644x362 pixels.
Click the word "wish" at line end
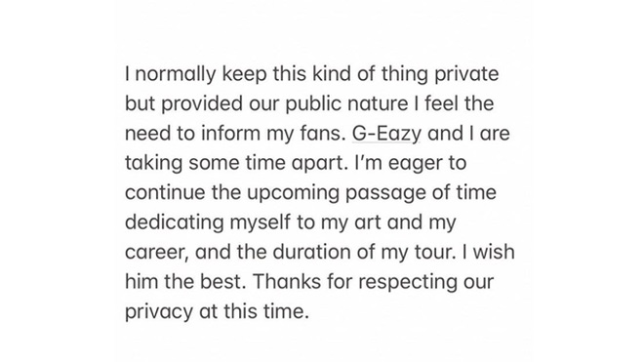(x=494, y=252)
